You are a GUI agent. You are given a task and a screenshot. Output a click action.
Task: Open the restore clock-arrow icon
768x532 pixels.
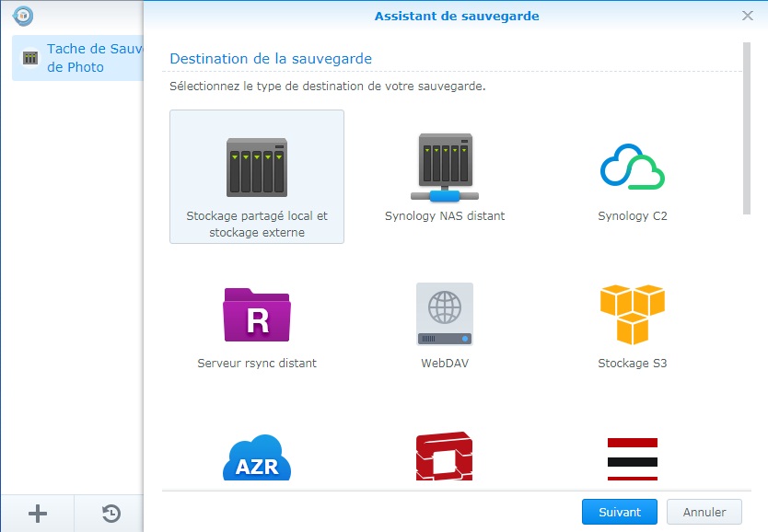coord(111,514)
